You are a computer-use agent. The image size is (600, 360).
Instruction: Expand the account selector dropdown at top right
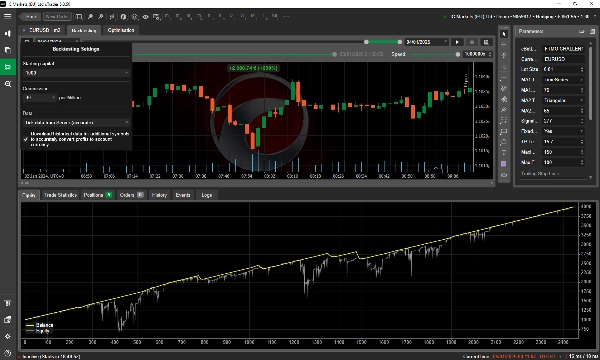(x=595, y=17)
